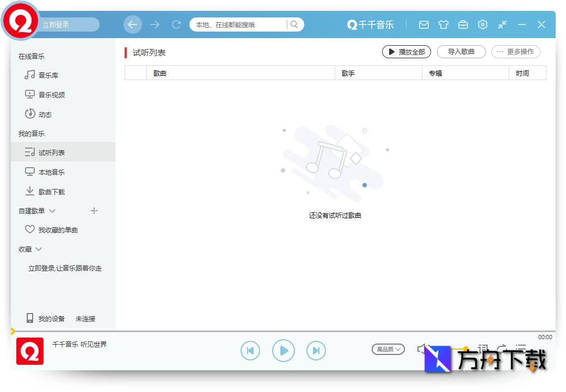This screenshot has width=566, height=392.
Task: Click the search input field
Action: click(239, 24)
